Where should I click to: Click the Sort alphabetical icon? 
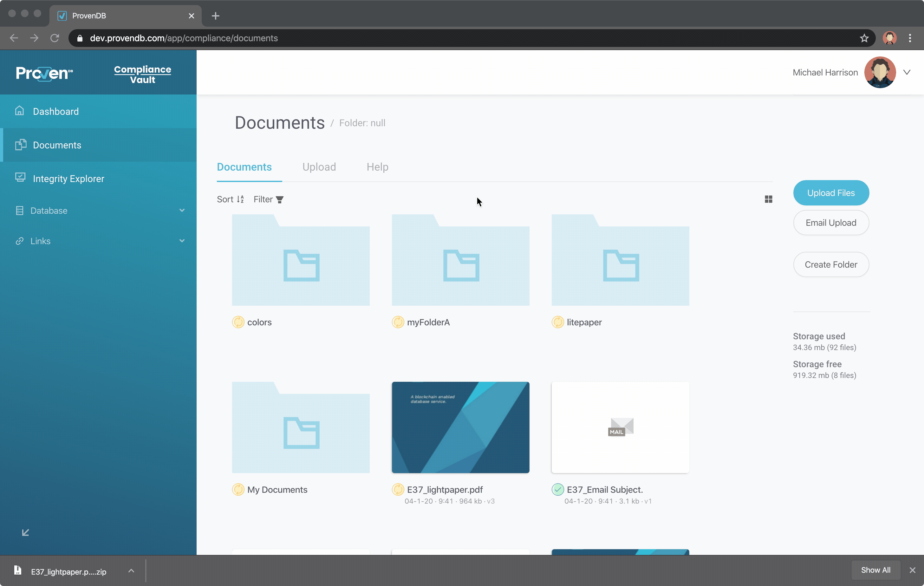[x=240, y=199]
